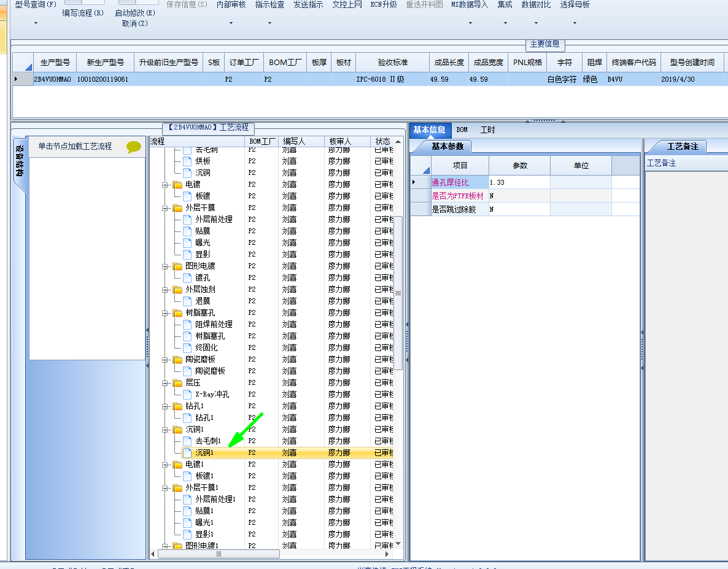Collapse the 层压 tree node
This screenshot has width=728, height=569.
click(x=165, y=383)
